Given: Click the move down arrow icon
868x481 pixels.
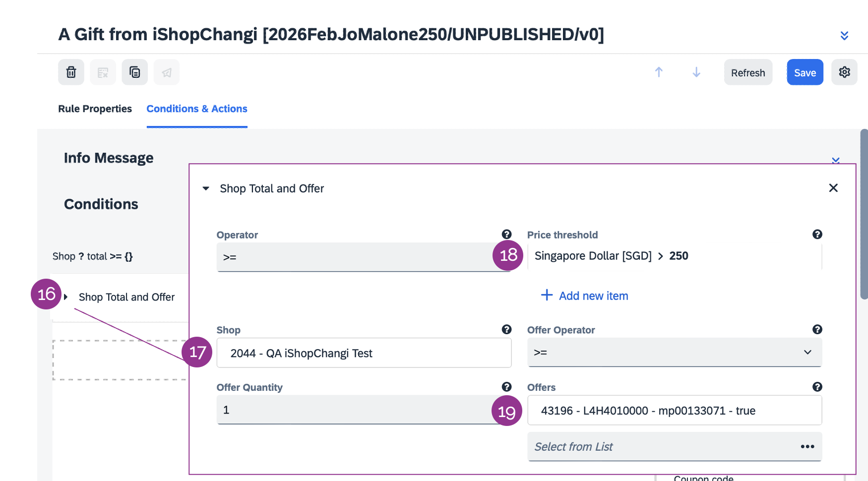Looking at the screenshot, I should point(696,72).
